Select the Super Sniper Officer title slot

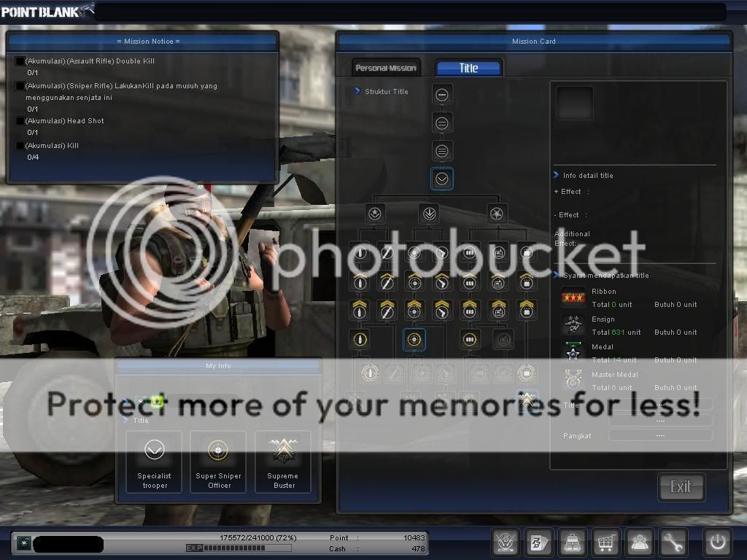[218, 462]
